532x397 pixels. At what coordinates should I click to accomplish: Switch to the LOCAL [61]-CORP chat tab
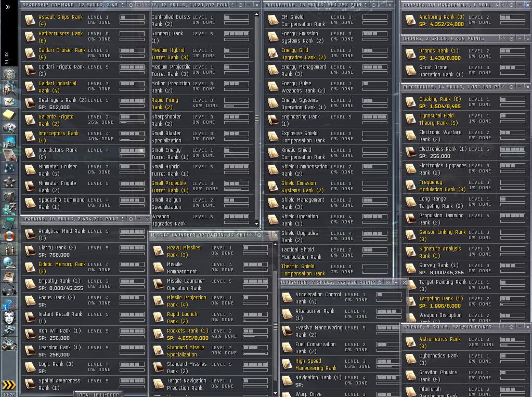click(x=98, y=394)
